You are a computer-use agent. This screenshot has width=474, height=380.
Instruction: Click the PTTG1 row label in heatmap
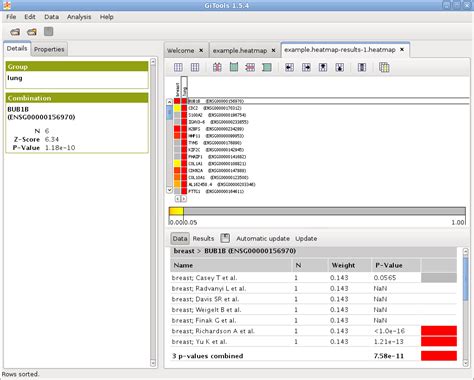point(216,191)
